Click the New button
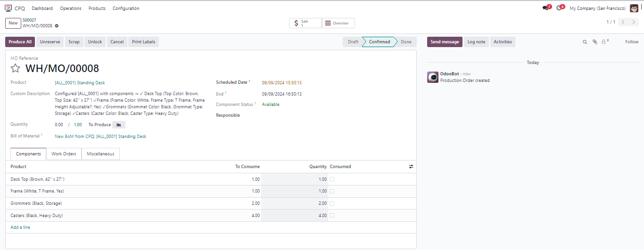644x250 pixels. (x=13, y=23)
